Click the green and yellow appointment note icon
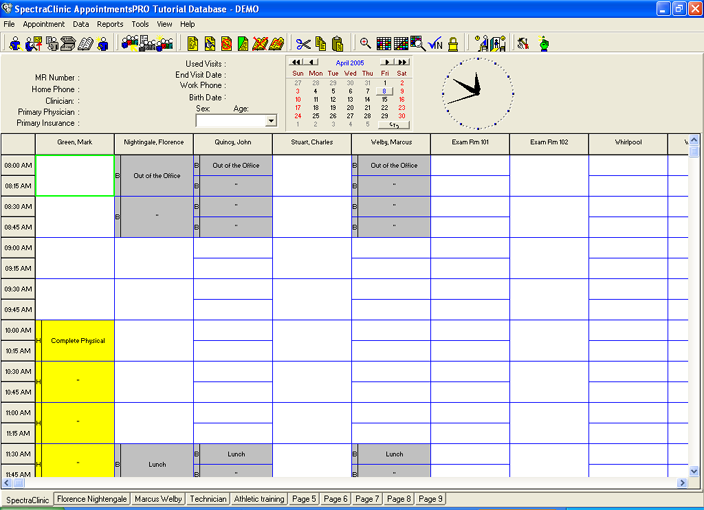Screen dimensions: 704x510 243,44
